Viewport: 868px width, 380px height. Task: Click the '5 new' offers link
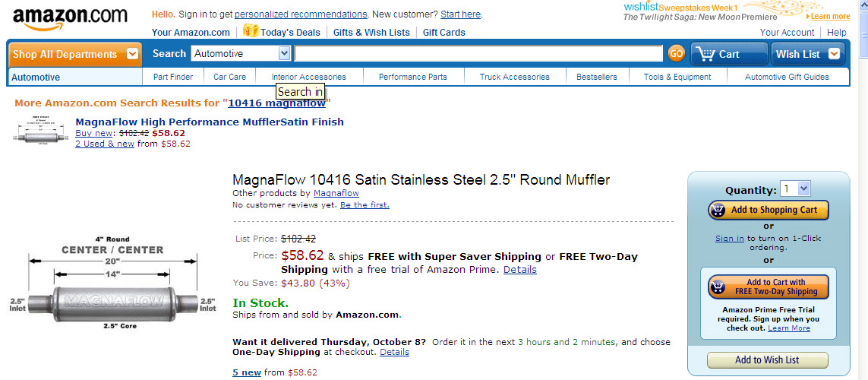(x=246, y=372)
